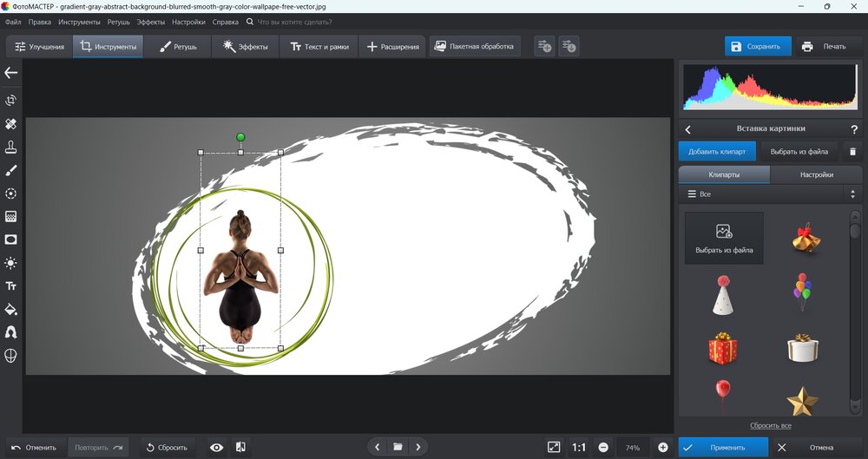
Task: Go to next image with right chevron
Action: pos(418,447)
